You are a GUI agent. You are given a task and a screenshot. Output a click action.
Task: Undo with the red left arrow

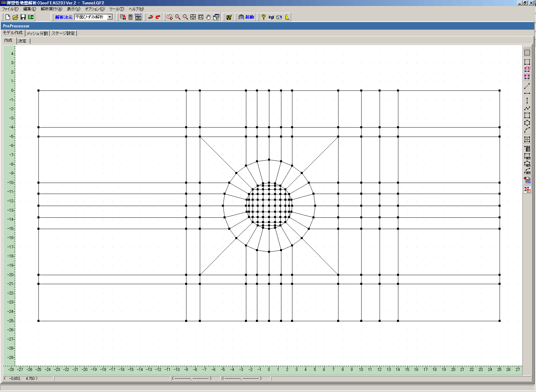150,17
